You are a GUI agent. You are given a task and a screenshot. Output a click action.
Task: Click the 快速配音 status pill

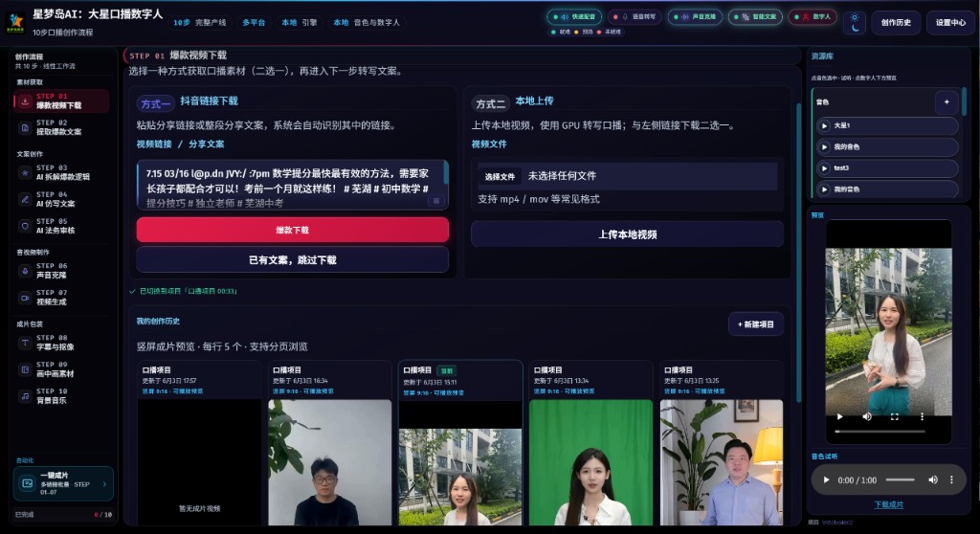click(x=574, y=17)
